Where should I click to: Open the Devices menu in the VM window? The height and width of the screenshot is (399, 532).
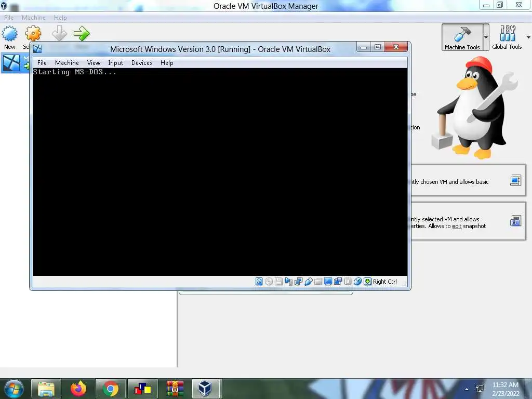(x=142, y=63)
